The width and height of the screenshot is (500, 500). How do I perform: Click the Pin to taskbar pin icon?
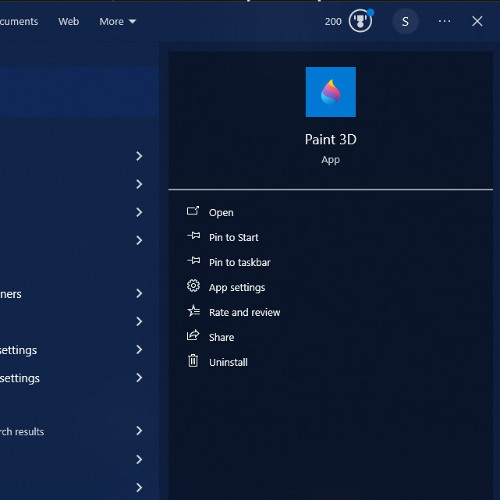click(x=193, y=261)
